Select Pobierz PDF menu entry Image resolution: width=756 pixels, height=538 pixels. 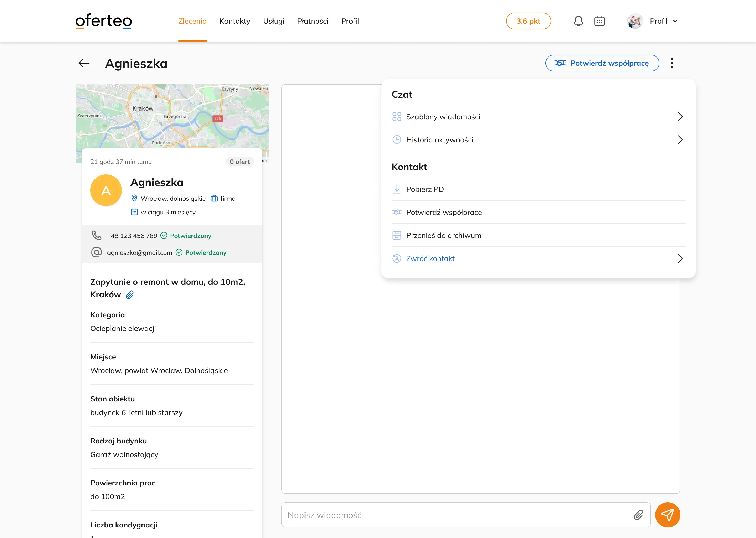pos(427,189)
